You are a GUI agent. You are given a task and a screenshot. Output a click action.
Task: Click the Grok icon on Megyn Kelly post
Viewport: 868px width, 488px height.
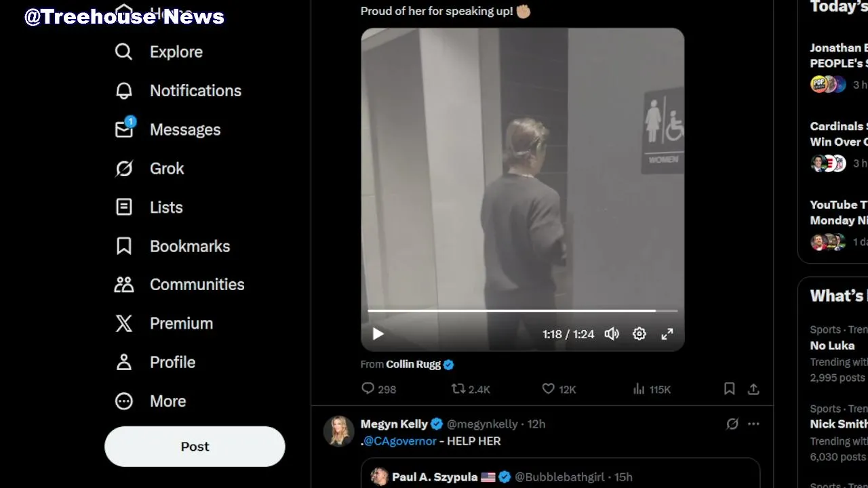[x=732, y=424]
